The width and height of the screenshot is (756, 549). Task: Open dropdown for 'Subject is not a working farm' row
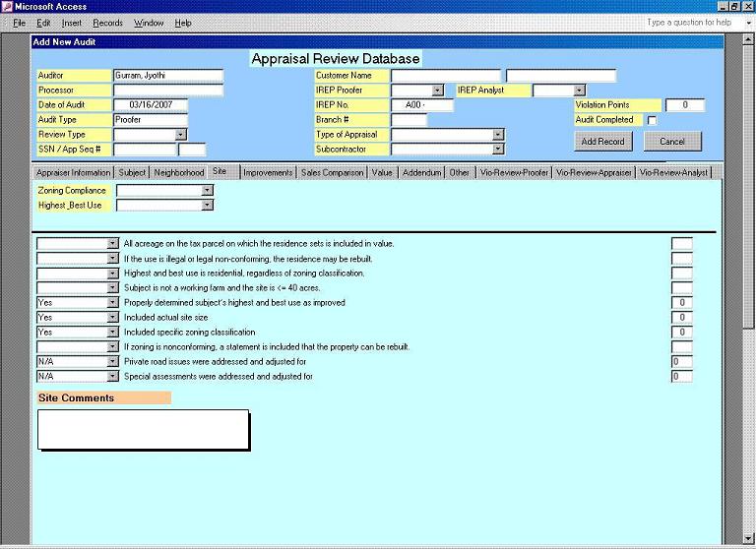tap(112, 287)
